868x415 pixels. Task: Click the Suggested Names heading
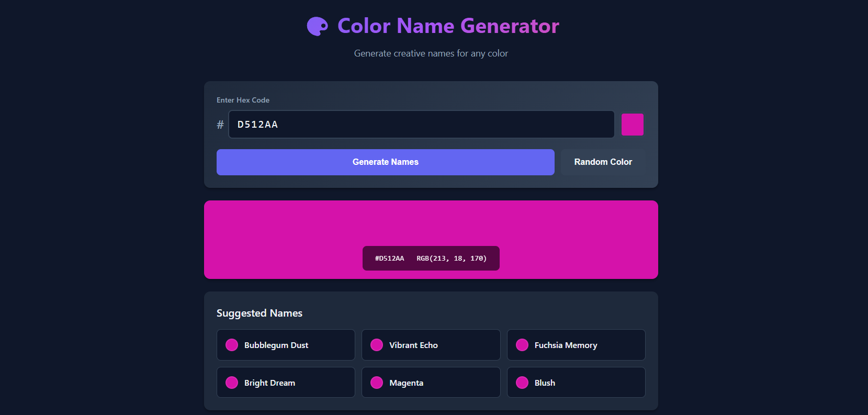tap(260, 313)
